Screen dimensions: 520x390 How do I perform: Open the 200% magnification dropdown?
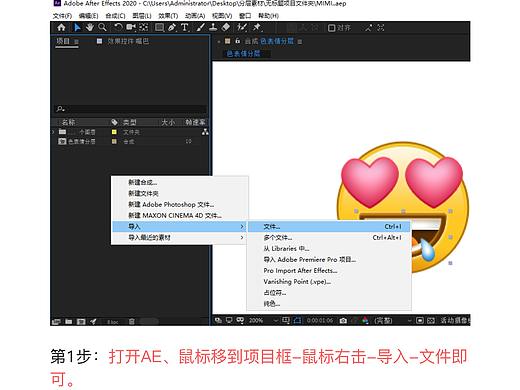tap(263, 320)
